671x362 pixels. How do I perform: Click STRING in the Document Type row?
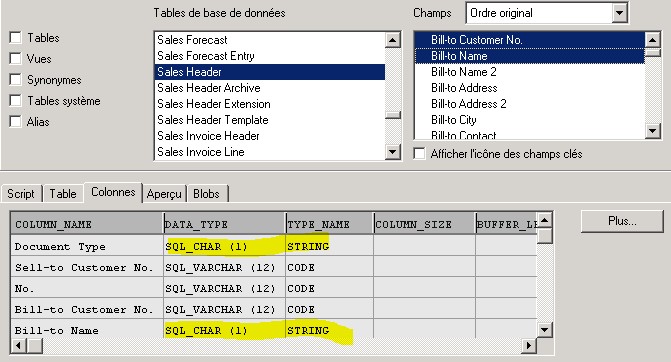coord(330,246)
